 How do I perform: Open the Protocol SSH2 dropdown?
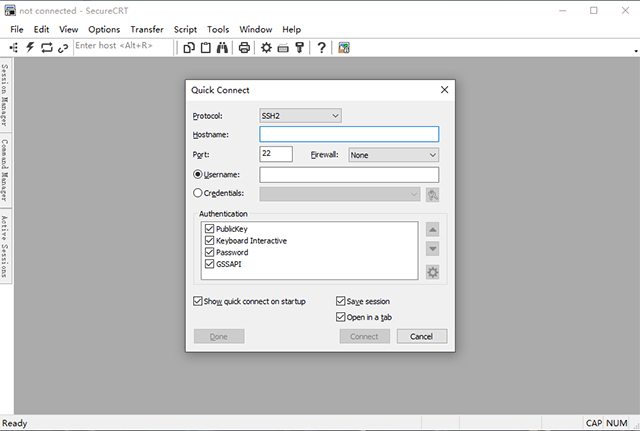(300, 116)
